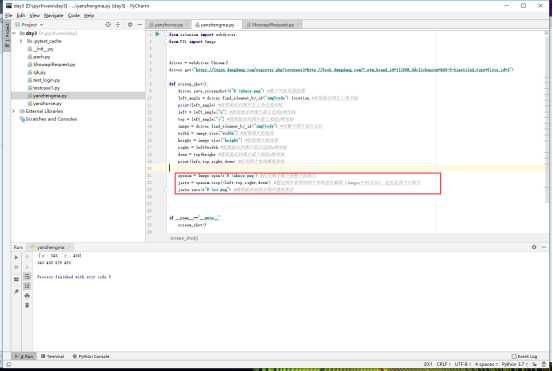This screenshot has height=371, width=553.
Task: Open the Python Console tool window
Action: coord(91,356)
